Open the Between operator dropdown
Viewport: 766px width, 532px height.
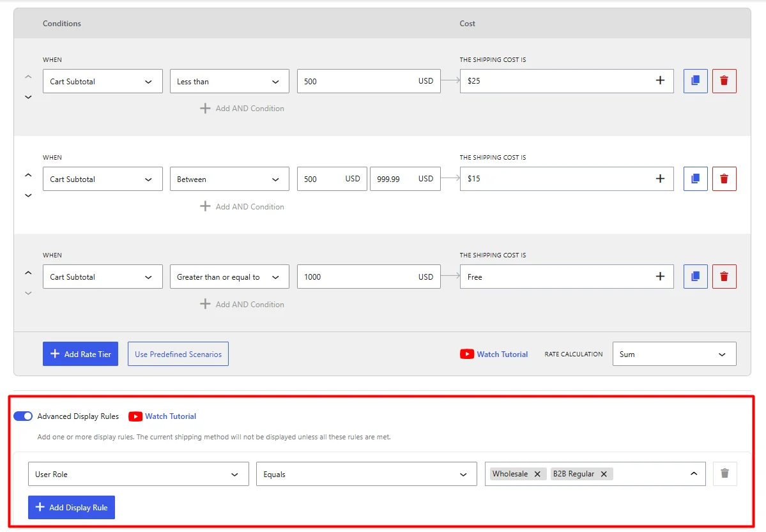click(229, 179)
